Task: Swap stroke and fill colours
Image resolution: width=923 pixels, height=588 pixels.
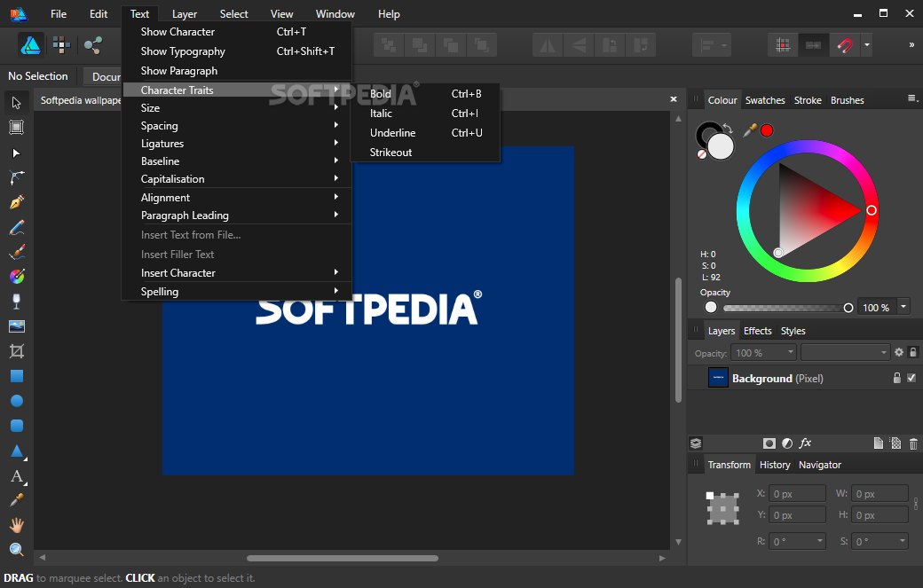Action: click(x=728, y=129)
